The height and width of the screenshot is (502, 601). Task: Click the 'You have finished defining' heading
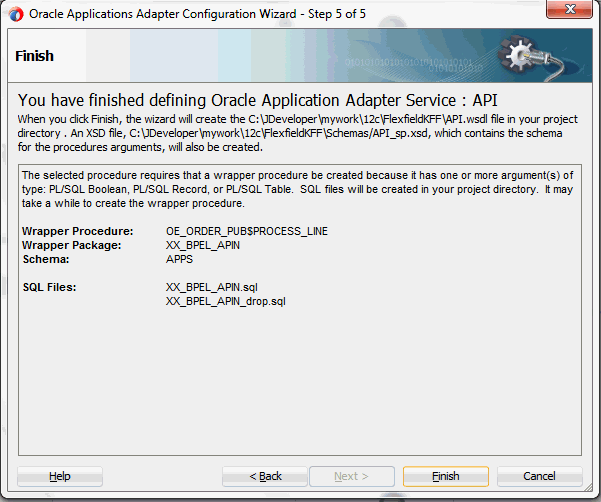(x=258, y=100)
